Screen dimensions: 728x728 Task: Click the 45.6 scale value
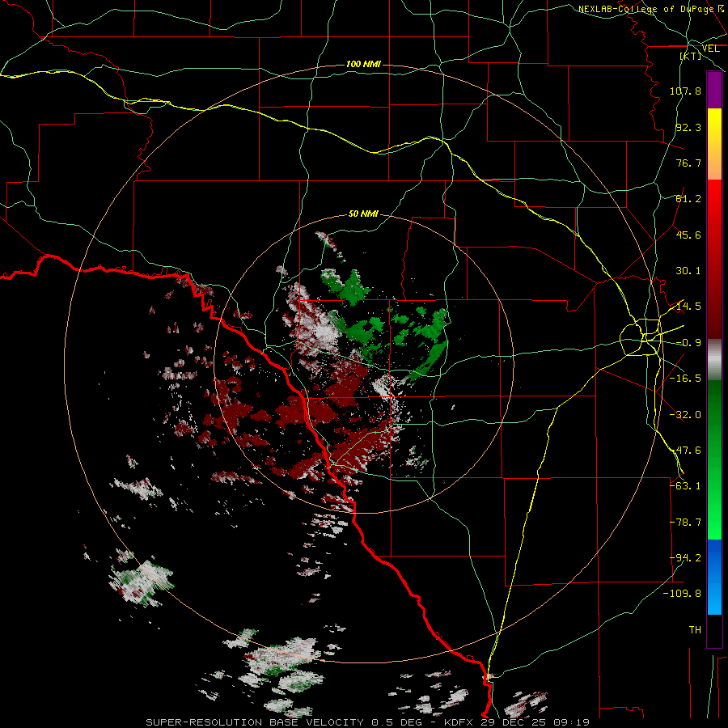click(688, 235)
